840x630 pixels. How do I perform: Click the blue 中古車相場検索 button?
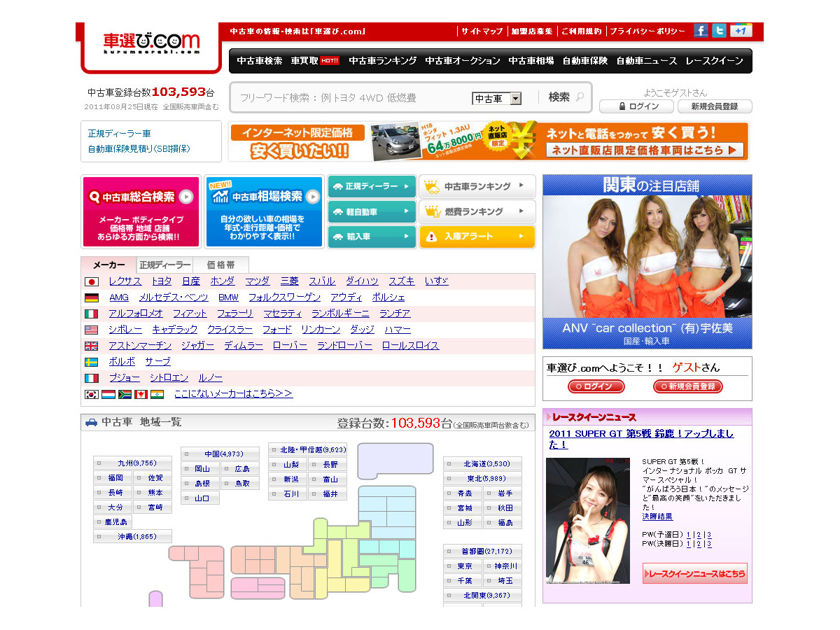point(265,211)
